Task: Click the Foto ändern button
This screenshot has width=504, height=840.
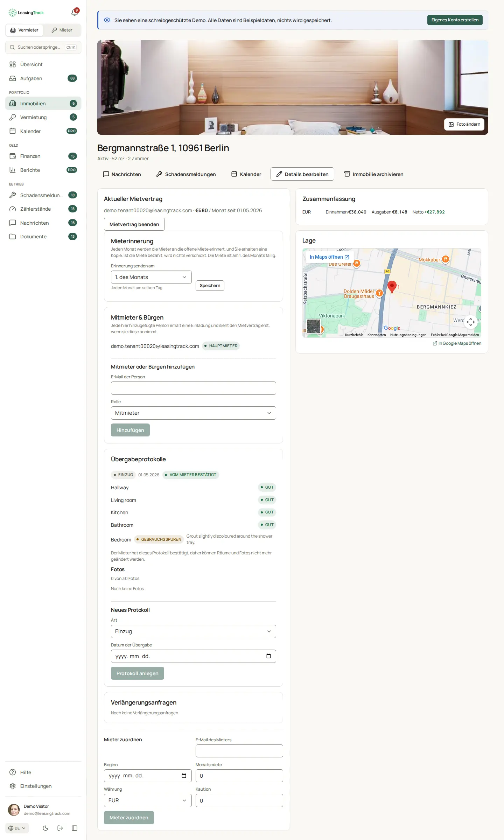Action: [464, 124]
